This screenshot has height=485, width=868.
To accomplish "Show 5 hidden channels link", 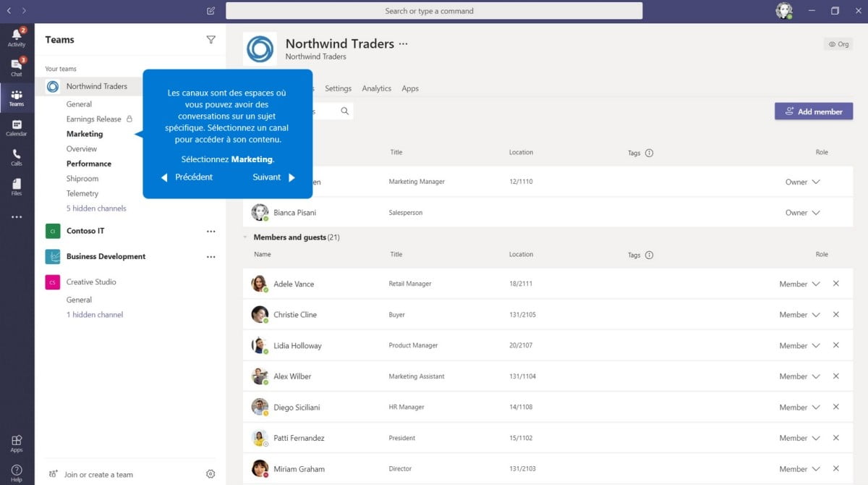I will click(x=96, y=208).
